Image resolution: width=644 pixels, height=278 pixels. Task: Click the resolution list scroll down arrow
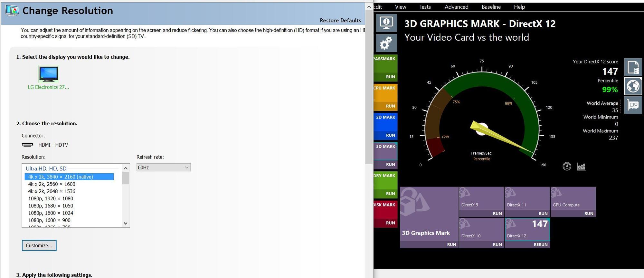point(126,223)
